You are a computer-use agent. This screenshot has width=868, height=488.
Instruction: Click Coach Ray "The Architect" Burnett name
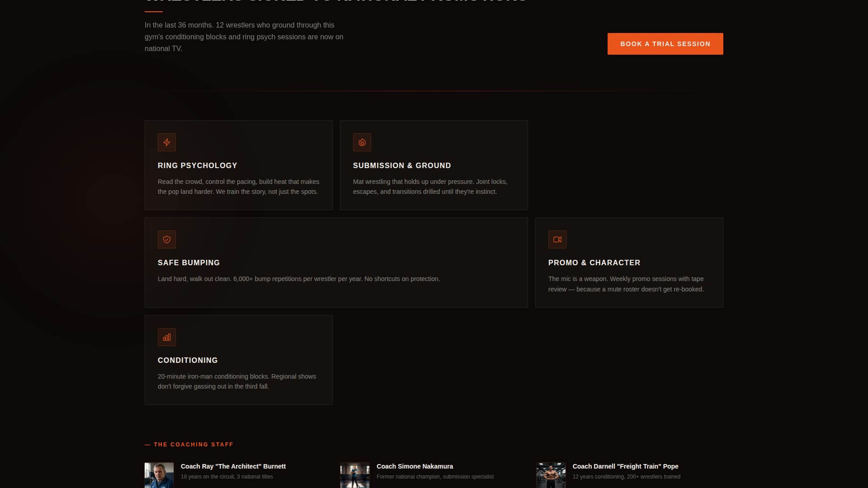[233, 466]
